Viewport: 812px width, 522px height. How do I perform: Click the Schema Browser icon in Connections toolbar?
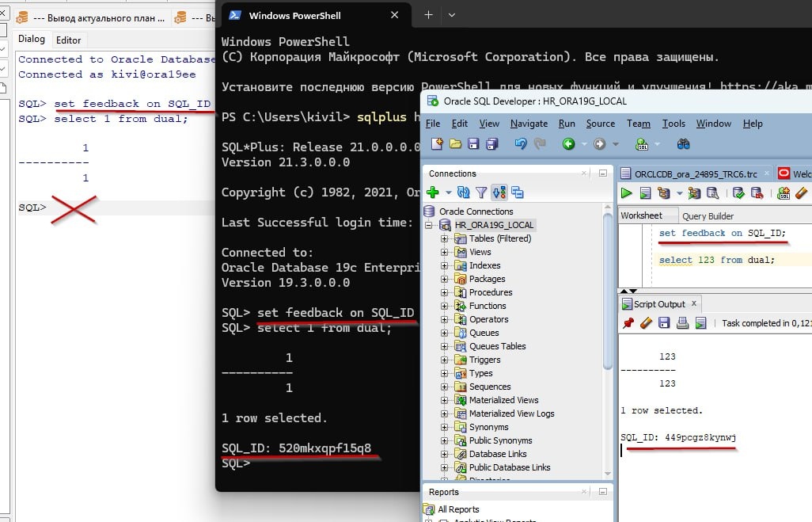[499, 192]
